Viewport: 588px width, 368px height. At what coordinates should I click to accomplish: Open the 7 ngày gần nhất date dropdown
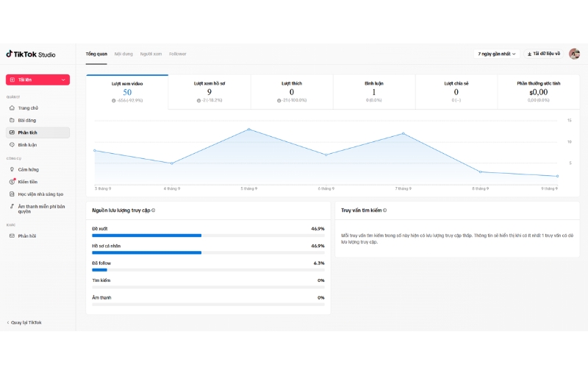tap(497, 54)
